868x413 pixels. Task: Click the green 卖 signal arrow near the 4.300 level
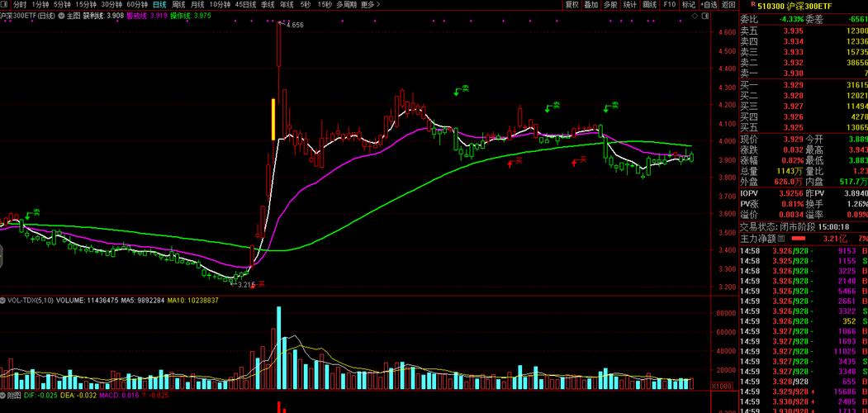461,89
